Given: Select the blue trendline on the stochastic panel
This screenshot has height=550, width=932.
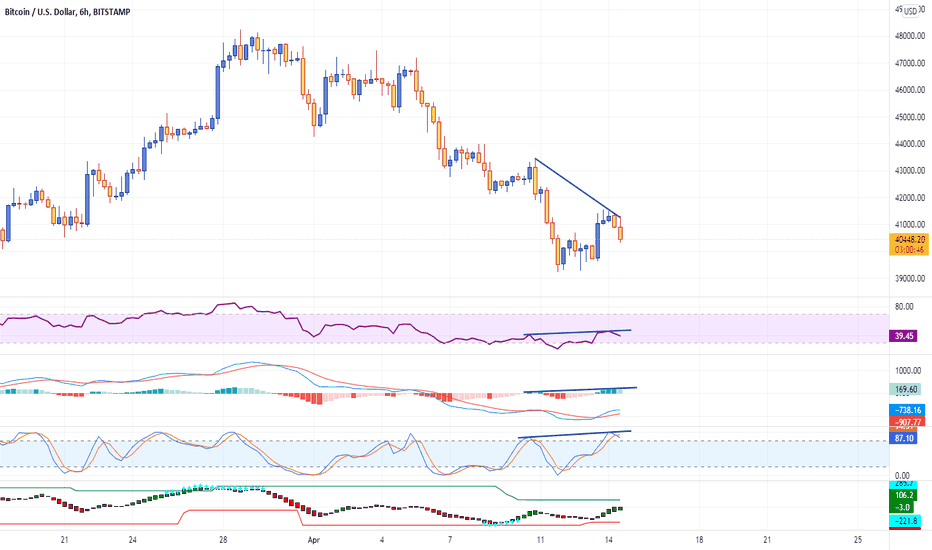Looking at the screenshot, I should (x=574, y=434).
